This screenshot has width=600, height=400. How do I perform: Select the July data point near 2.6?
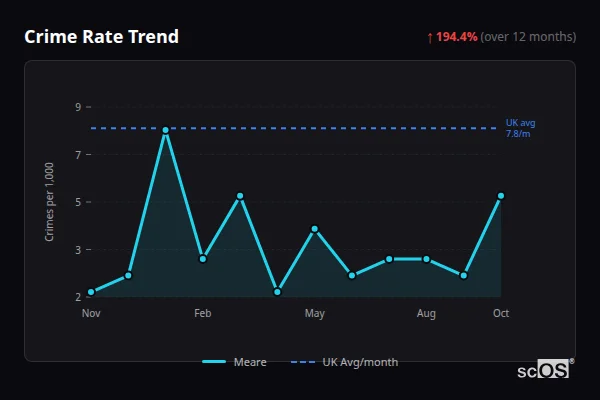[x=389, y=259]
